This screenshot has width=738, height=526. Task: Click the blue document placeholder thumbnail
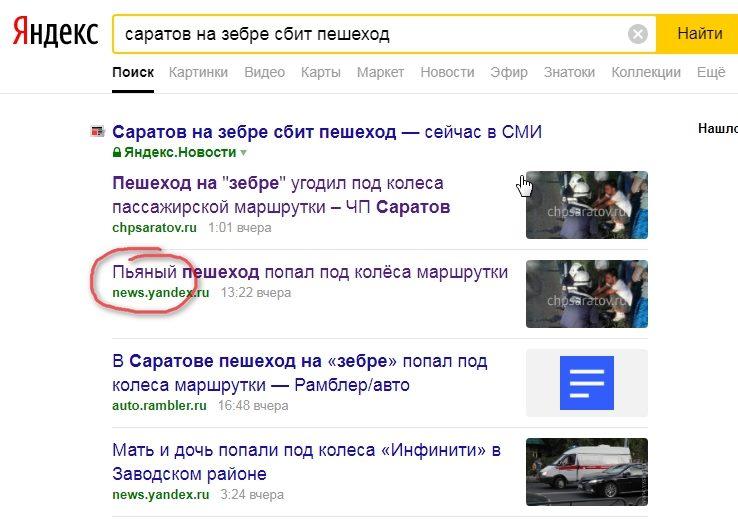[586, 383]
